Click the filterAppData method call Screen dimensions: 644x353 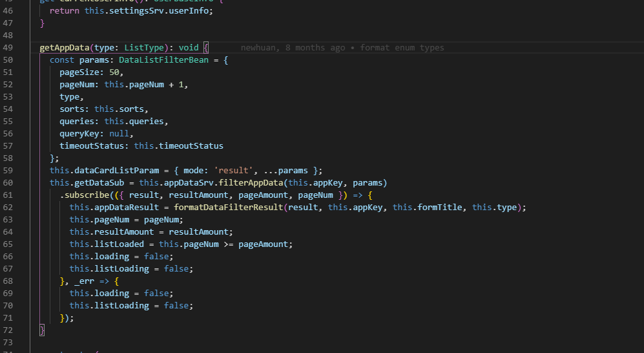pyautogui.click(x=251, y=183)
